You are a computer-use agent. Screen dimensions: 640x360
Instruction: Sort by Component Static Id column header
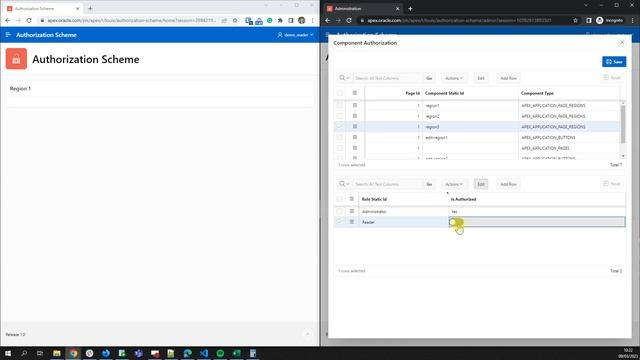tap(444, 93)
